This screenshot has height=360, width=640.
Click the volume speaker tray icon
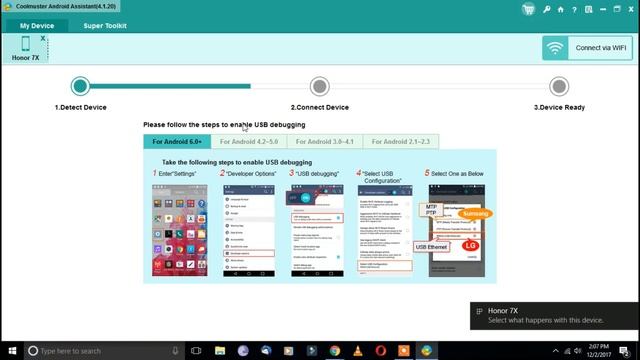[x=578, y=351]
